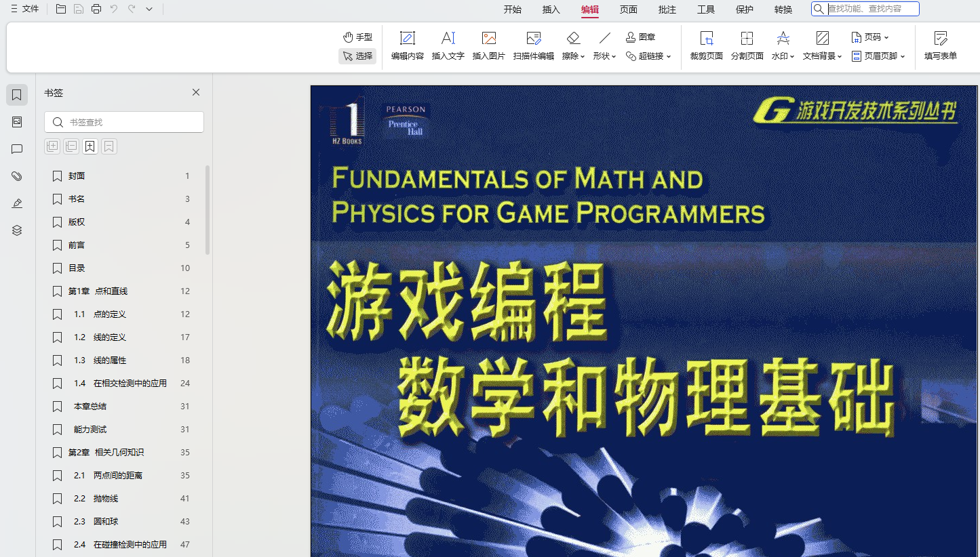Expand the quick access toolbar chevron
The width and height of the screenshot is (980, 557).
coord(149,9)
